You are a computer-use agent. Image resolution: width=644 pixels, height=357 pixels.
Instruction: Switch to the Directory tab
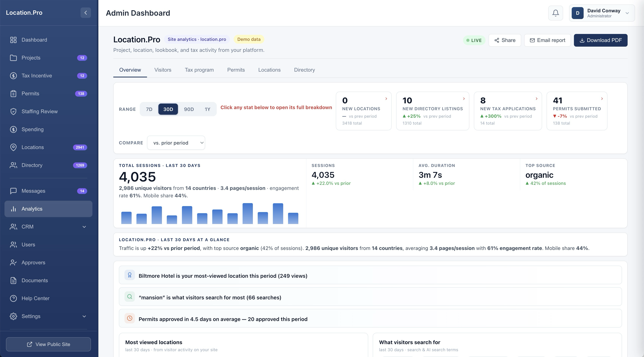[x=304, y=70]
